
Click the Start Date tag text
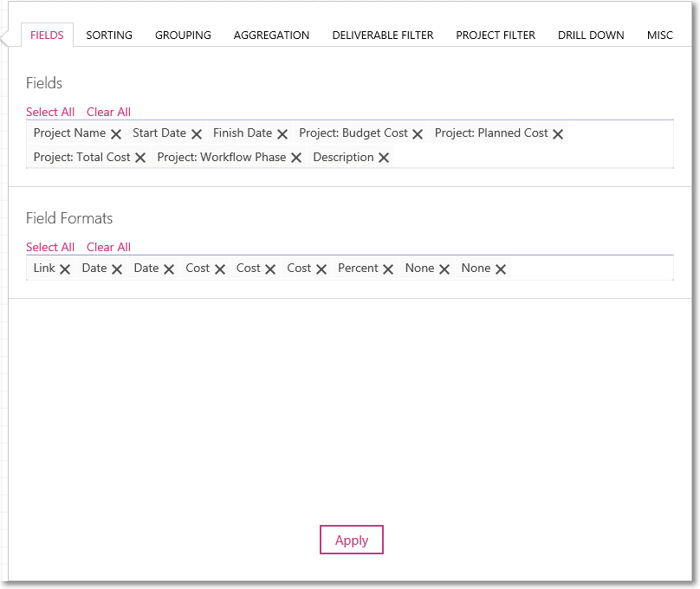pyautogui.click(x=159, y=133)
